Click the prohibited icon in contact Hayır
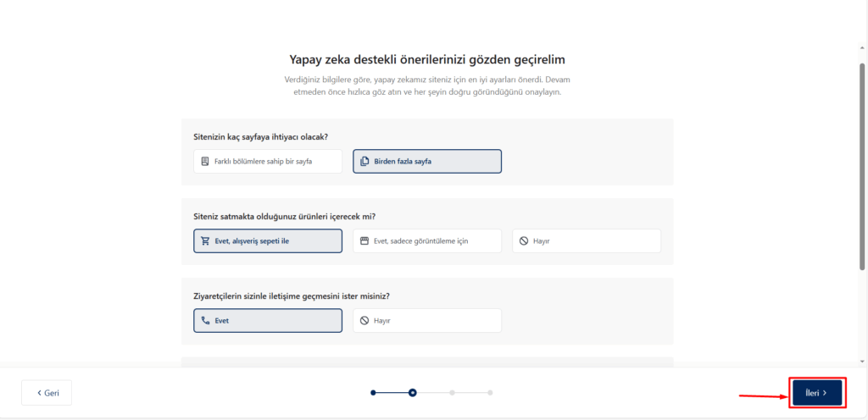Image resolution: width=868 pixels, height=420 pixels. [364, 321]
